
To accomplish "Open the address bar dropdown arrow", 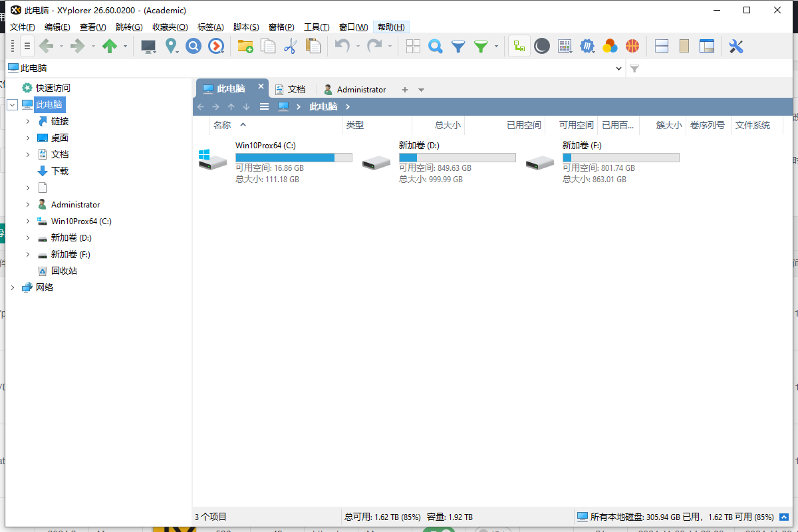I will pyautogui.click(x=618, y=68).
